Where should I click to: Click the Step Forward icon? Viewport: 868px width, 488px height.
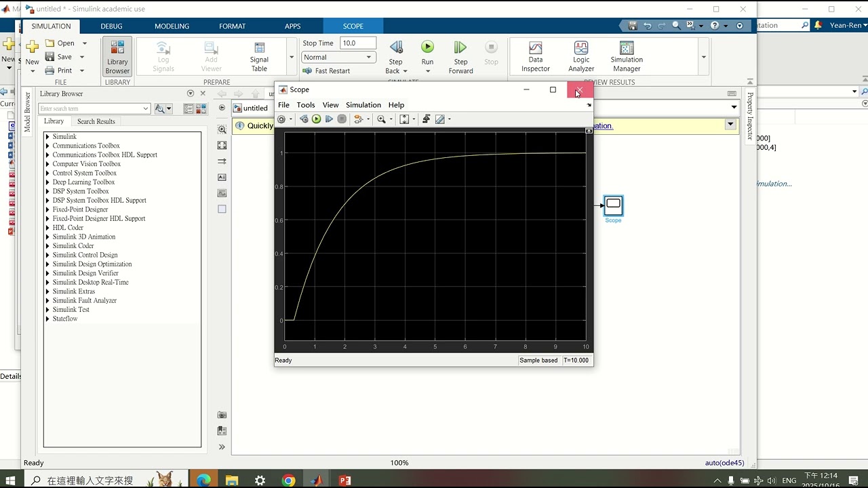[460, 47]
